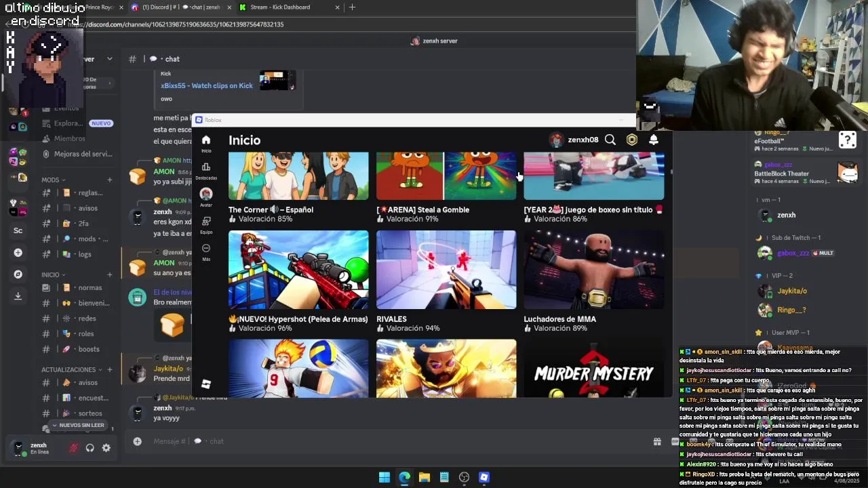868x488 pixels.
Task: Create channel in MODS category
Action: click(109, 180)
